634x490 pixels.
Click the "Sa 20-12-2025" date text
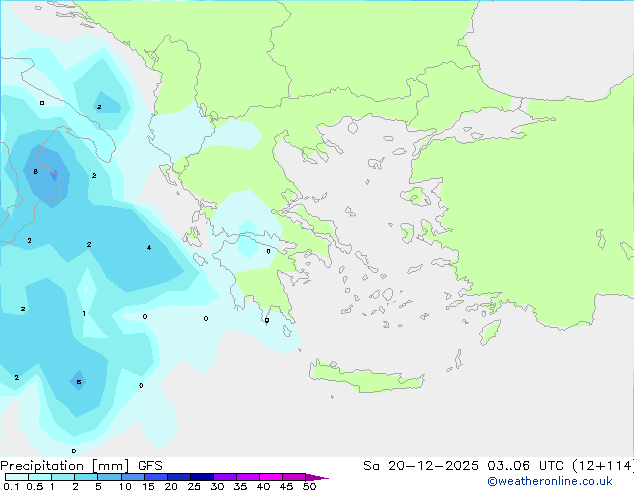421,466
